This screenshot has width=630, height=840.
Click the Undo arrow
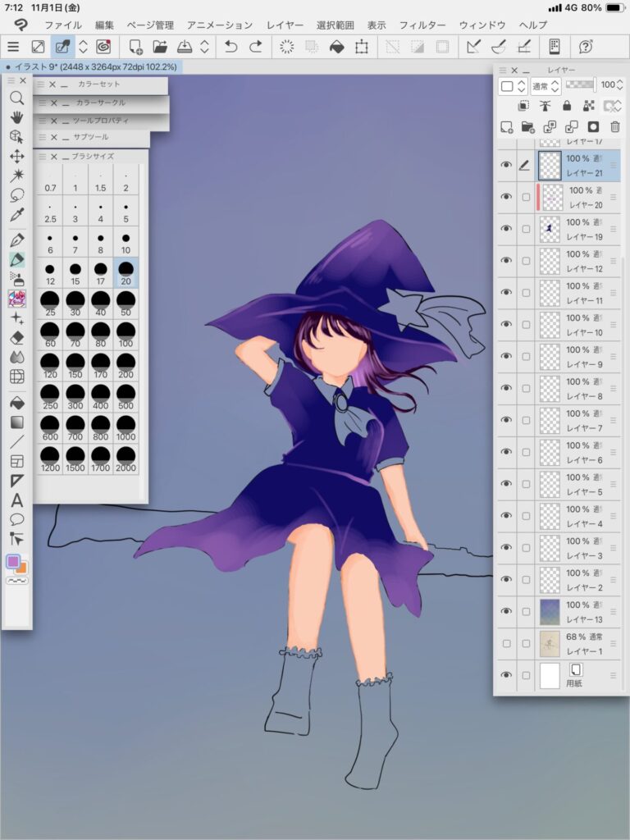click(x=231, y=47)
